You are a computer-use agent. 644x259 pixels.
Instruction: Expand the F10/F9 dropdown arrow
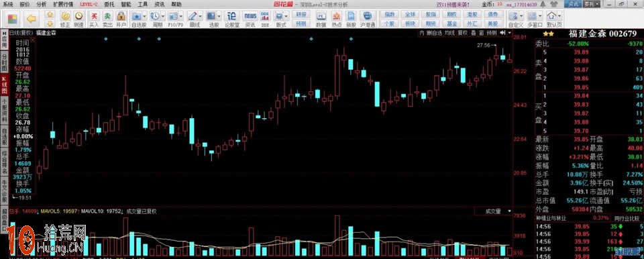point(181,17)
